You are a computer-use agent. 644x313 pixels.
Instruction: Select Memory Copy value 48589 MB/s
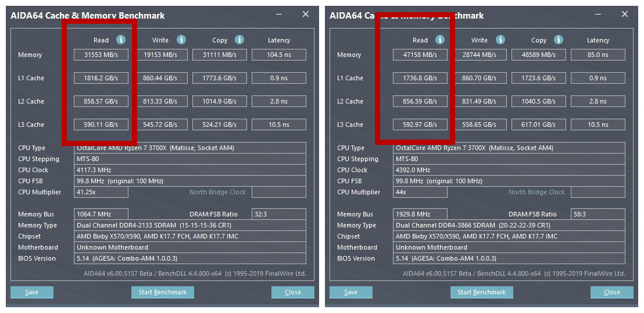pos(538,55)
